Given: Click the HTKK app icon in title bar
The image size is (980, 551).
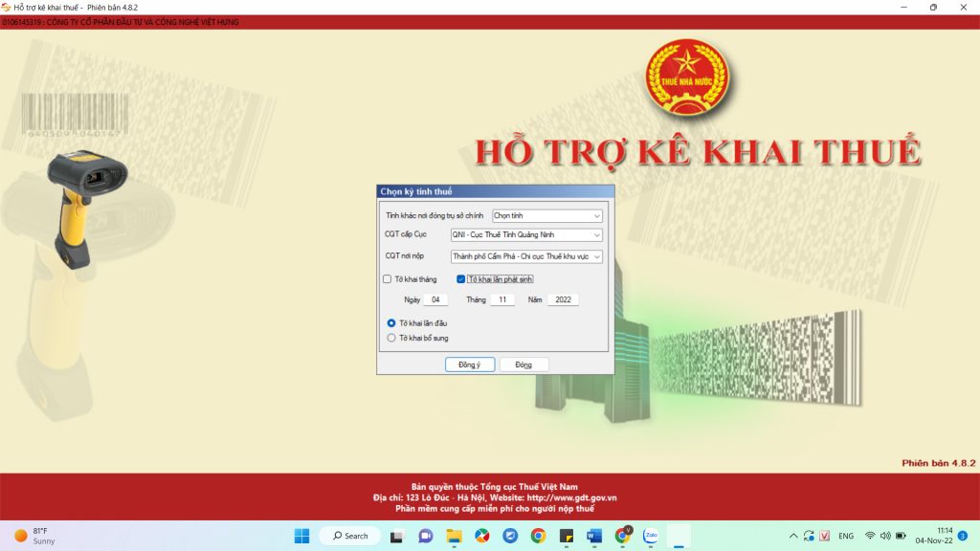Looking at the screenshot, I should 7,8.
